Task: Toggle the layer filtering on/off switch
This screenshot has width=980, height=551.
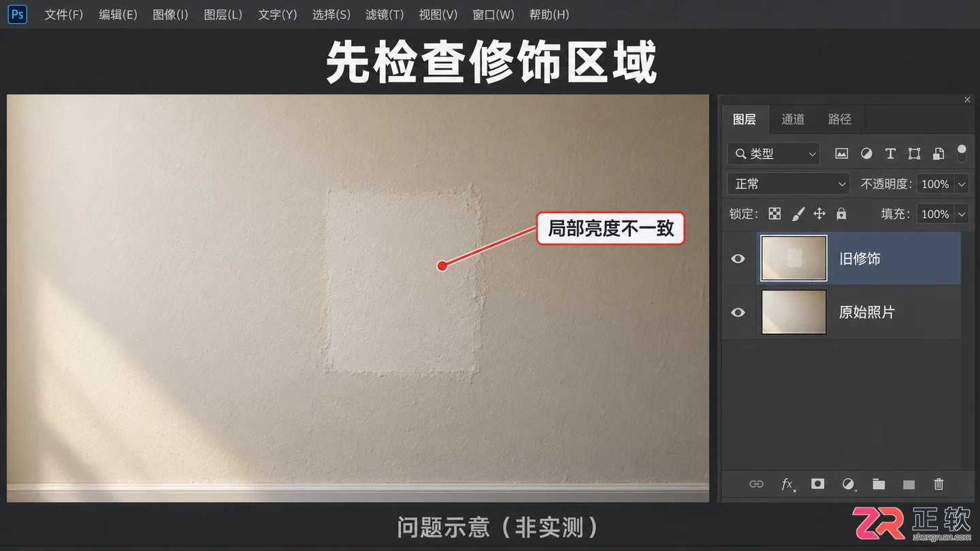Action: 962,153
